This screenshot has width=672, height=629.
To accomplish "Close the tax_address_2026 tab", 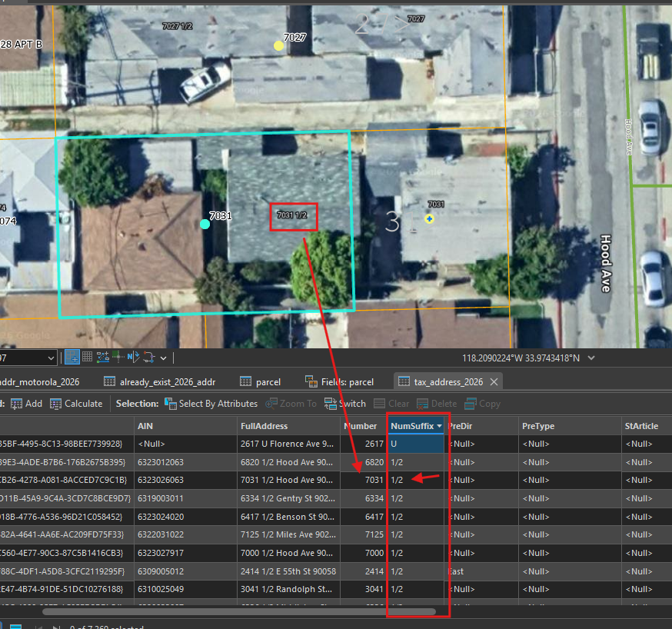I will pyautogui.click(x=494, y=381).
